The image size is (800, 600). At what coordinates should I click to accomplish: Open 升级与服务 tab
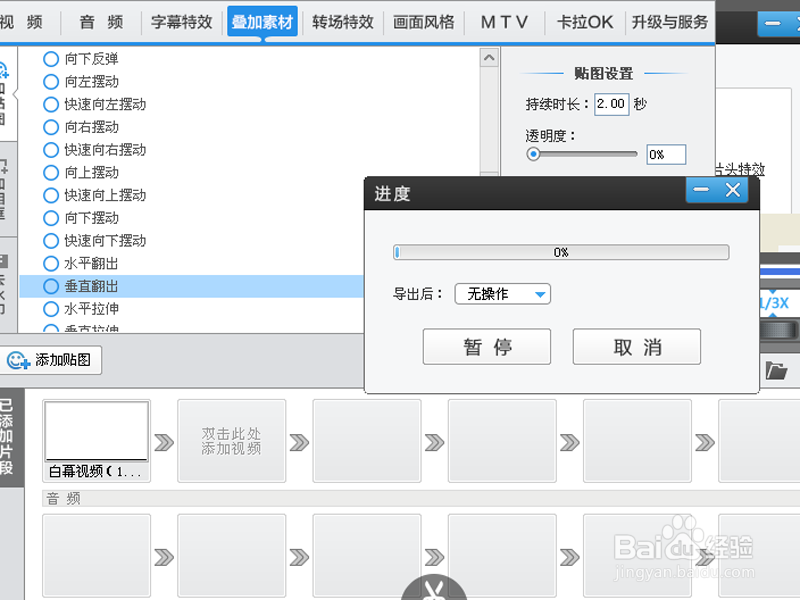pyautogui.click(x=670, y=22)
